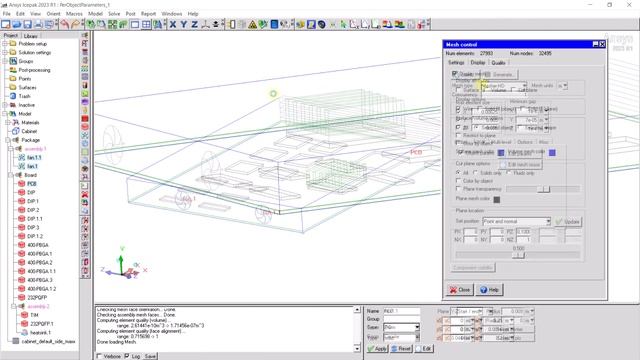Click the Undo arrow toolbar icon

[x=64, y=24]
